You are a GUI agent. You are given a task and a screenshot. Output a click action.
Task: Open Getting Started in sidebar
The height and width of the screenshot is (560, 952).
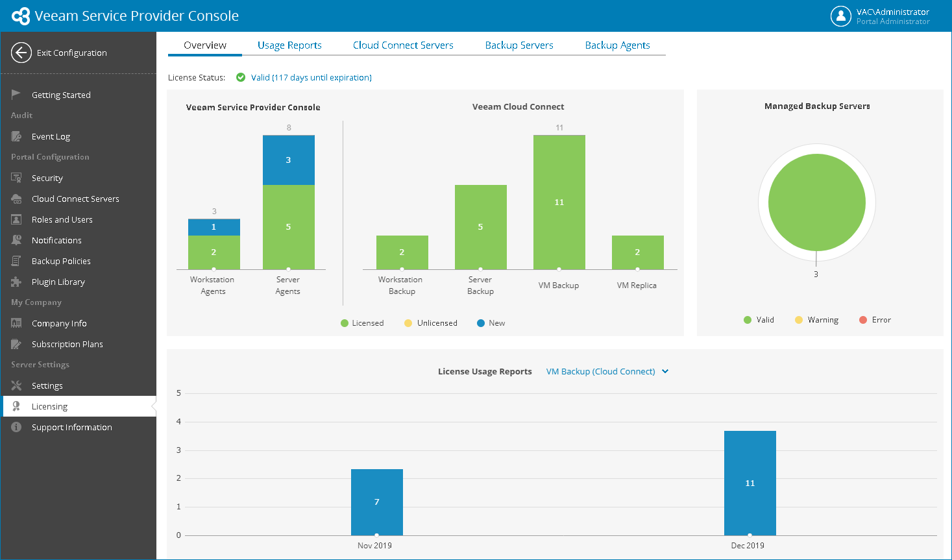pos(61,95)
